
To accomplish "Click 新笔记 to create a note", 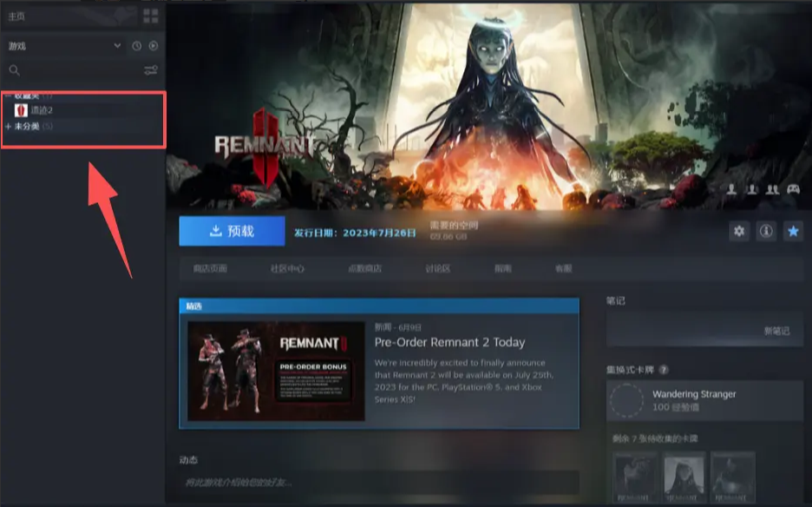I will tap(776, 331).
